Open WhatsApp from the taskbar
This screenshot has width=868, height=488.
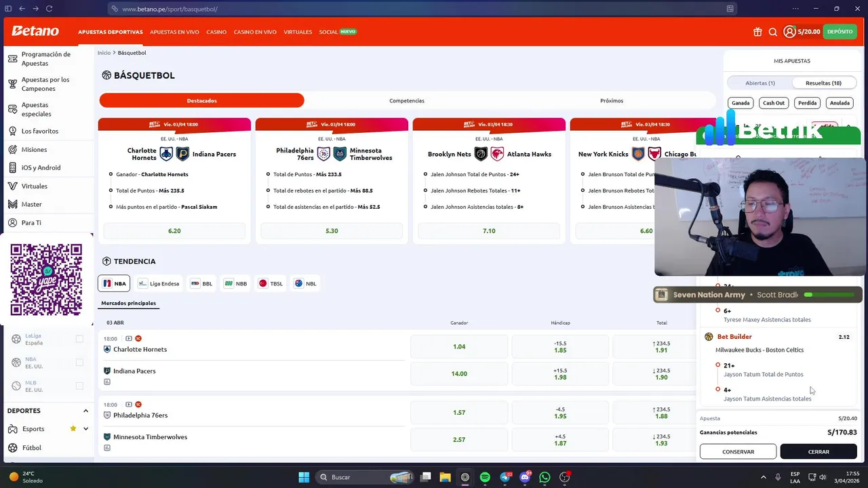coord(545,477)
